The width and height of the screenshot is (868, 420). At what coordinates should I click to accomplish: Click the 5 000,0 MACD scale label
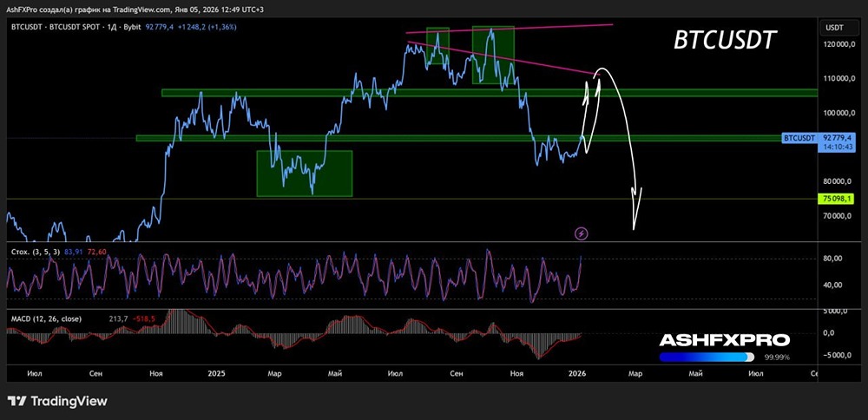[x=835, y=311]
